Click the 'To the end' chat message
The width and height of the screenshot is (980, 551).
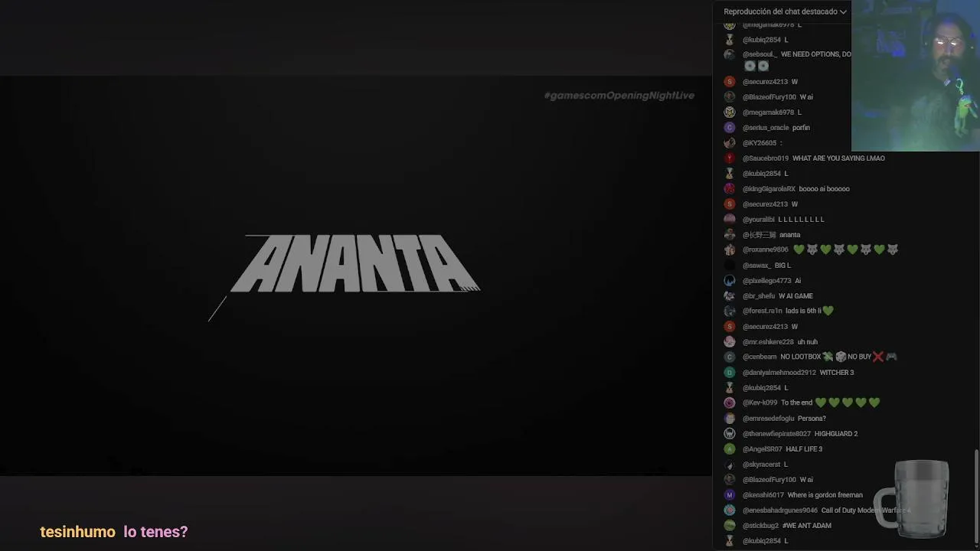pyautogui.click(x=831, y=403)
